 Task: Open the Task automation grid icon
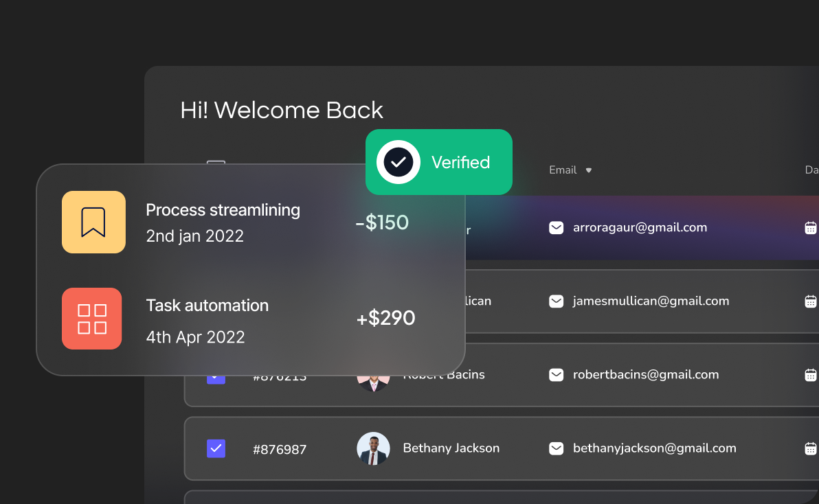[92, 319]
